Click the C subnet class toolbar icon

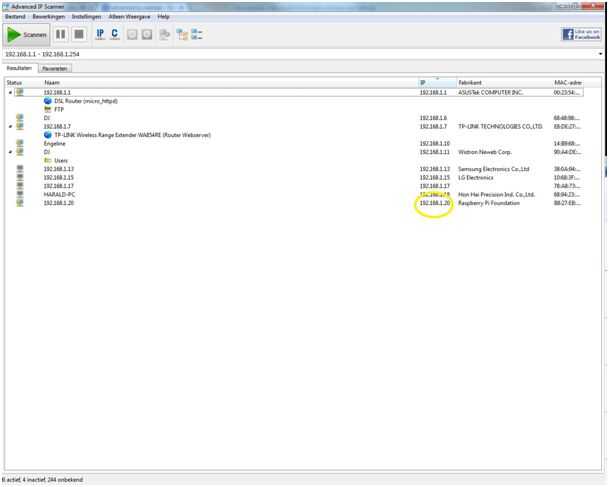[x=115, y=34]
